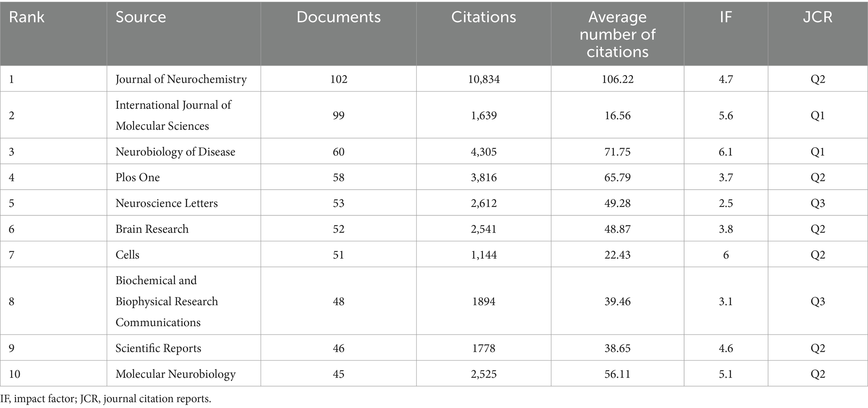Click average citations value 56.11
The image size is (868, 408).
click(617, 374)
